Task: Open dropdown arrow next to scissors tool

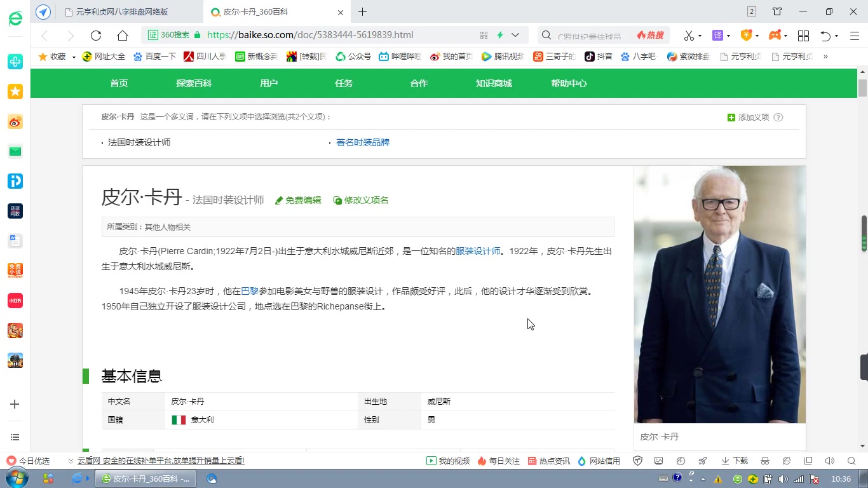Action: coord(700,36)
